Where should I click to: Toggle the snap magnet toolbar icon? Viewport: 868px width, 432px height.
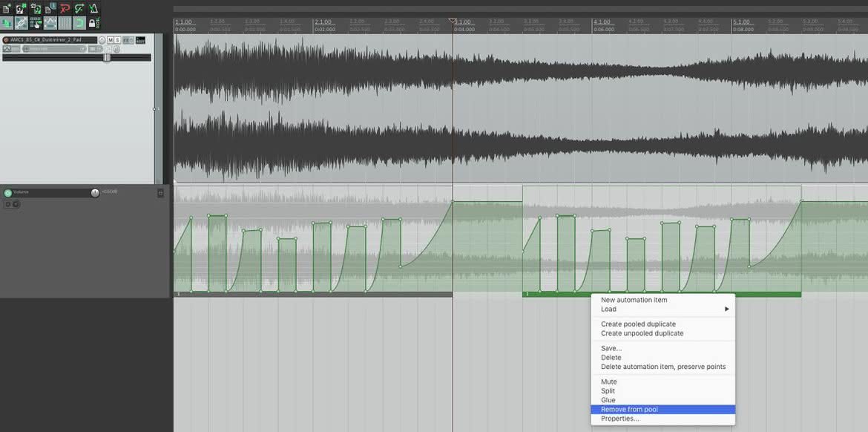(79, 23)
